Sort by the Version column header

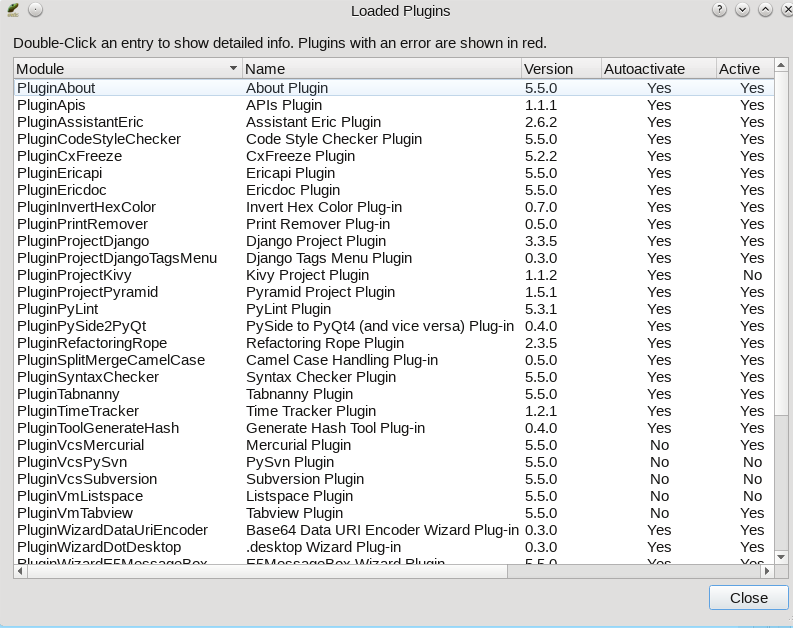tap(560, 69)
